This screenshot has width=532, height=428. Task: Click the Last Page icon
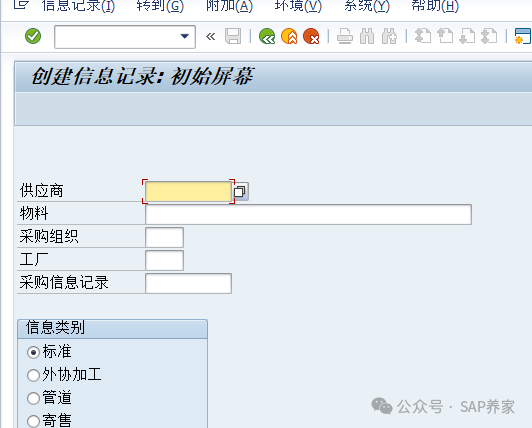tap(489, 36)
